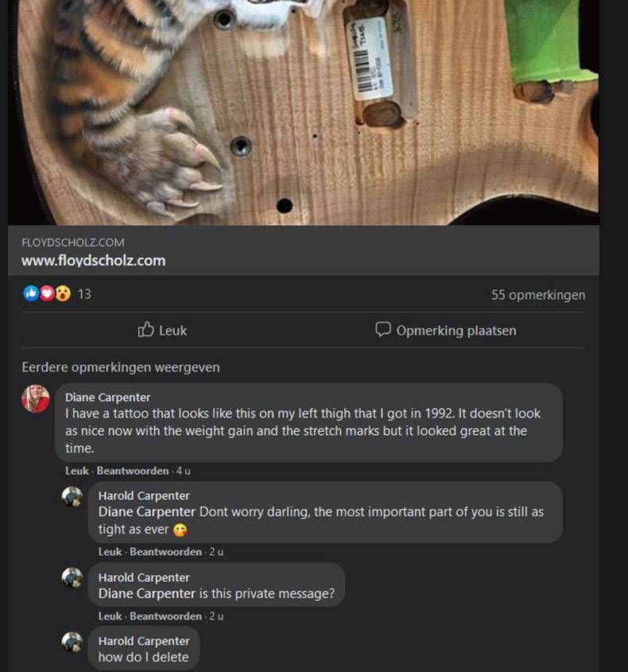The image size is (628, 672).
Task: Open the tiger guitar body image
Action: click(x=304, y=112)
